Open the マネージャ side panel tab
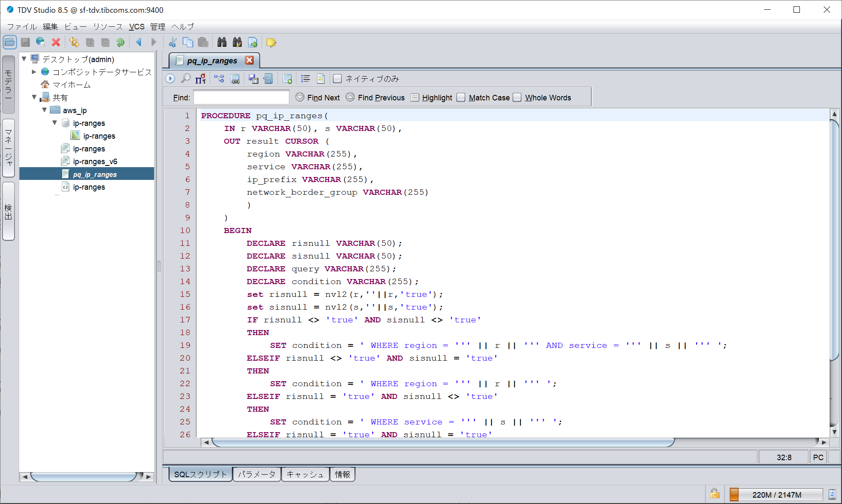 tap(9, 148)
